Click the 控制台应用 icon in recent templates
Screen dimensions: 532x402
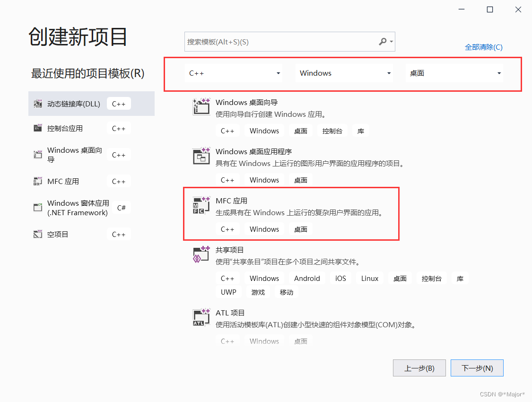coord(38,128)
